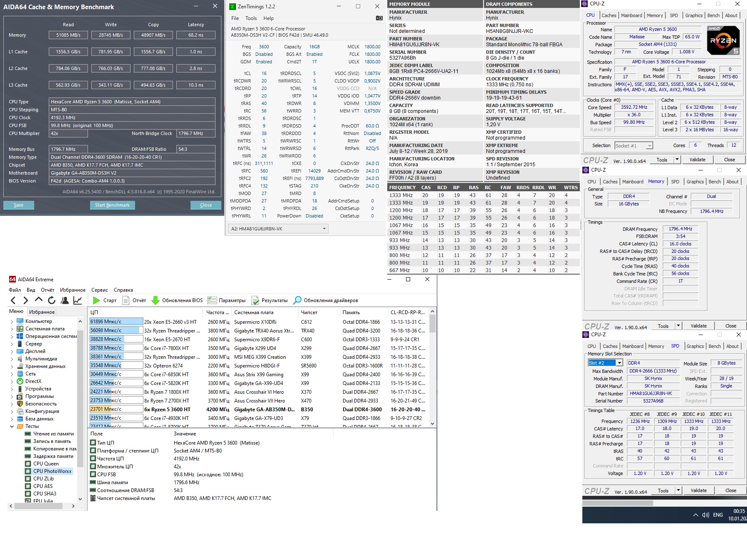
Task: Click the up-level arrow in AIDA64 Extreme toolbar
Action: coord(39,300)
